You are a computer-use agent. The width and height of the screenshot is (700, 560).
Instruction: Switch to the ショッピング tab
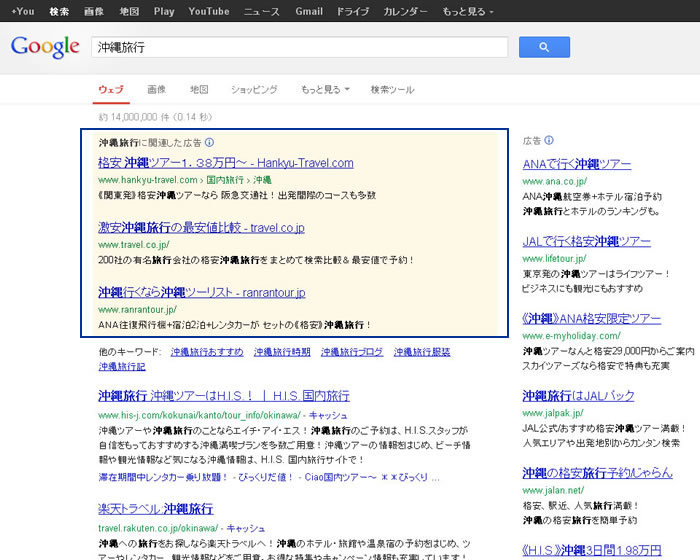[x=254, y=90]
